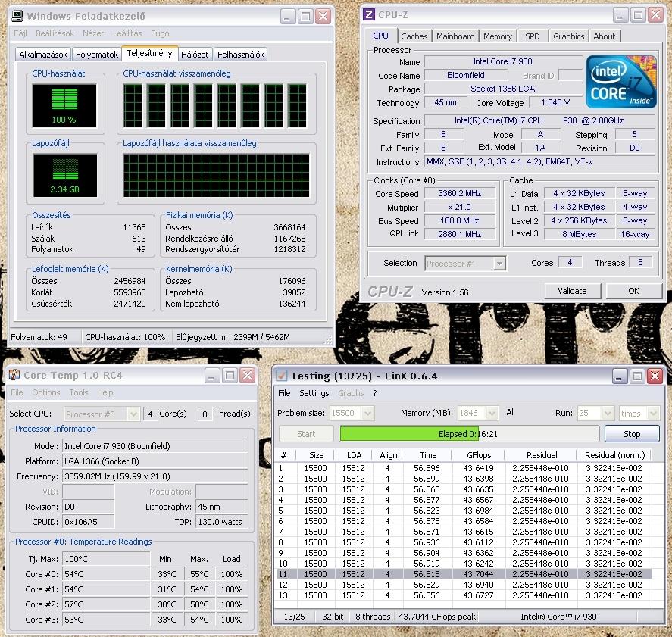Open the Beállítások menu
Screen dimensions: 672x637
(x=55, y=33)
